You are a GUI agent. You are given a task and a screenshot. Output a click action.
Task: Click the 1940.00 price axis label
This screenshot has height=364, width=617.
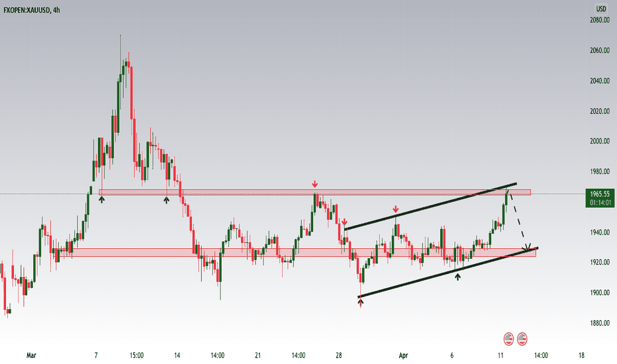(x=600, y=232)
